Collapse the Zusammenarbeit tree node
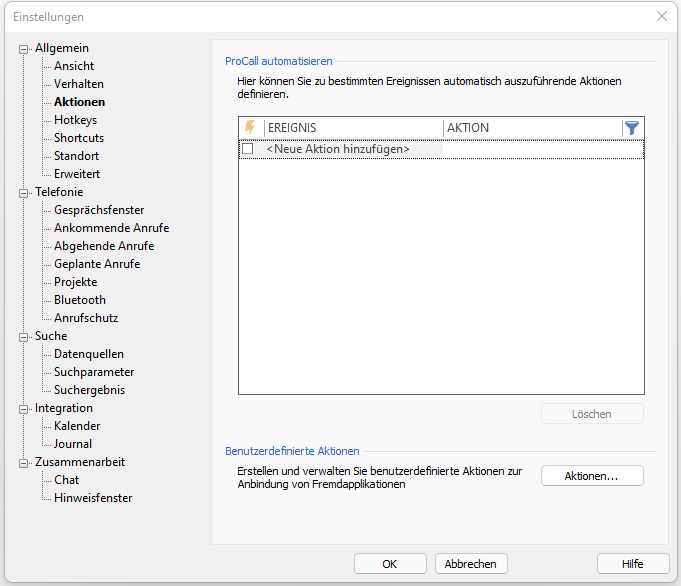The height and width of the screenshot is (586, 681). pos(25,462)
